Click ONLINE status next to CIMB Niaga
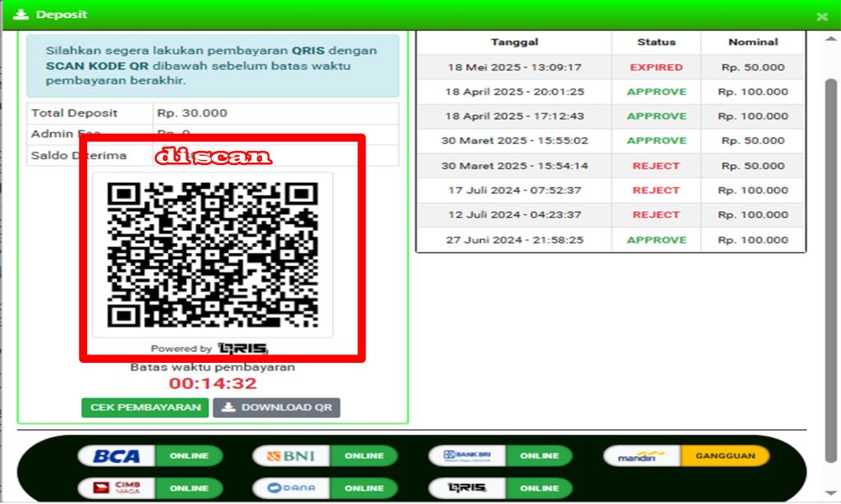 [x=189, y=488]
